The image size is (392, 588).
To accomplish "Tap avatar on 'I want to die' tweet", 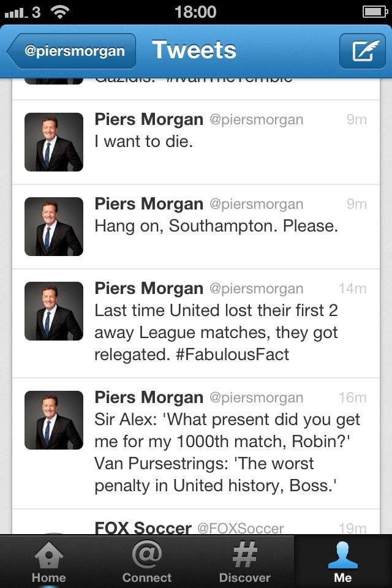I will (x=54, y=142).
